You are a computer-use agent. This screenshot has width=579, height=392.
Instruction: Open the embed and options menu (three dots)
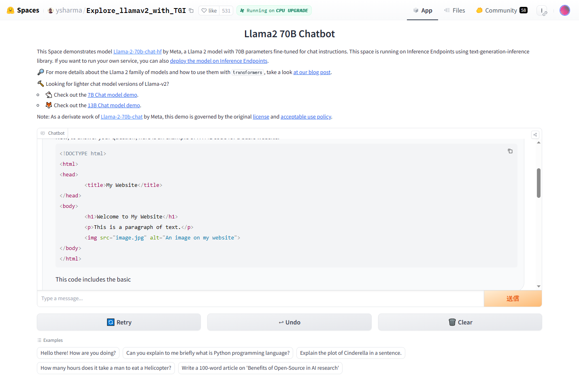pos(543,10)
